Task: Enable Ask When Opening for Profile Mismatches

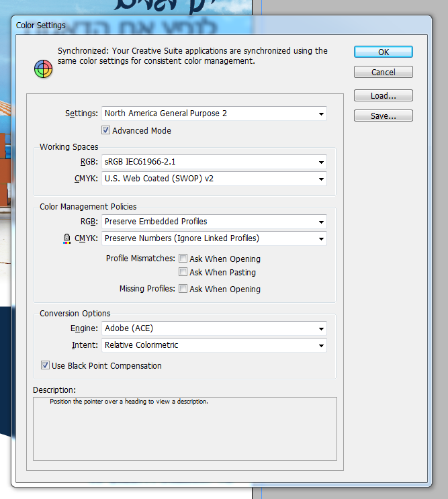Action: coord(183,259)
